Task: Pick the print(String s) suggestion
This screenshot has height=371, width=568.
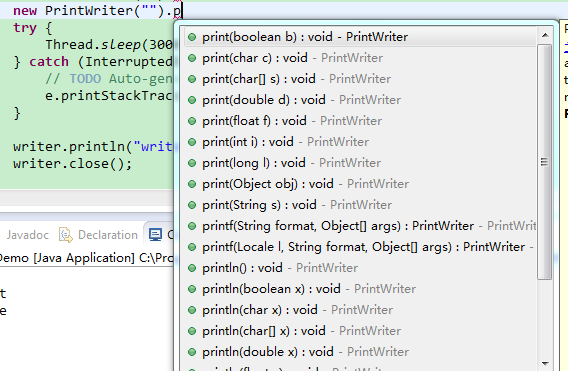Action: [360, 205]
